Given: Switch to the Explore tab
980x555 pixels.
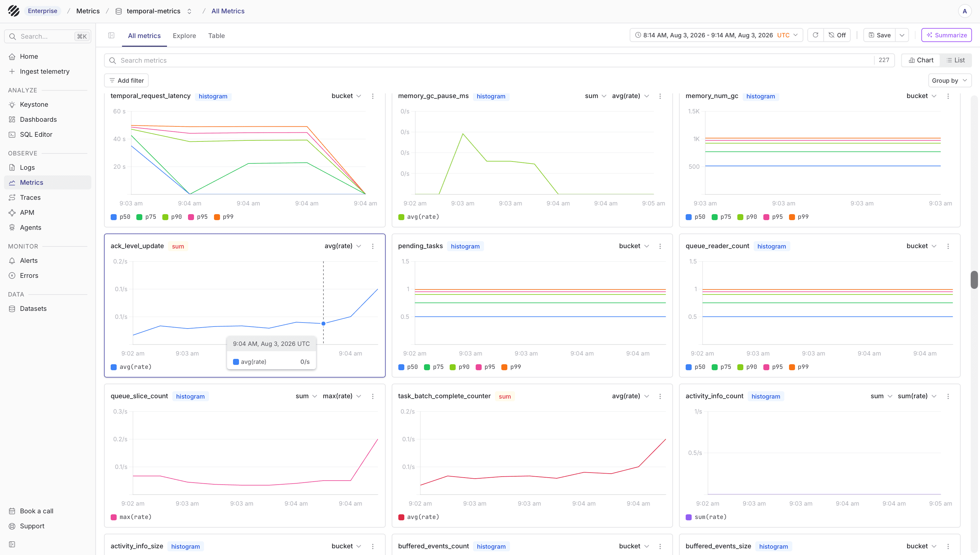Looking at the screenshot, I should pos(184,35).
